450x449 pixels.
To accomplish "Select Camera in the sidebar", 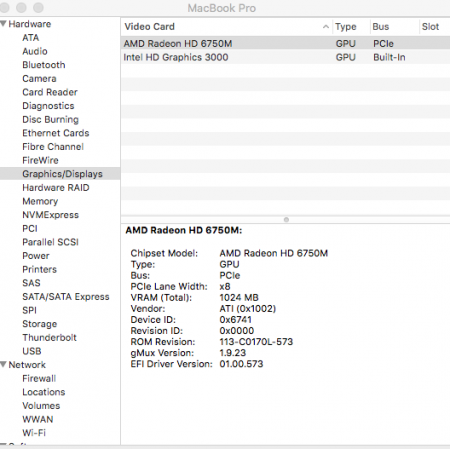I will 39,79.
